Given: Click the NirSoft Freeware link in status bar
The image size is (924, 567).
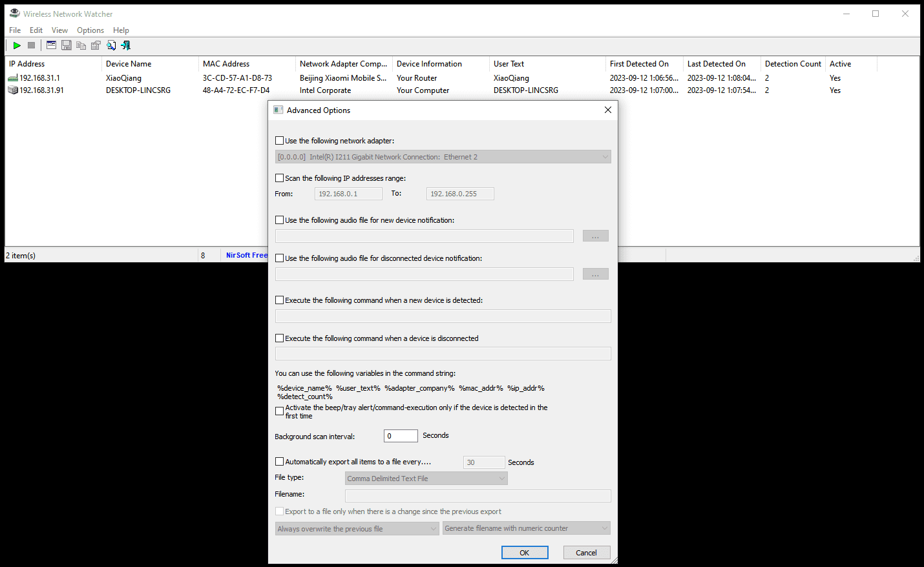Looking at the screenshot, I should [247, 255].
